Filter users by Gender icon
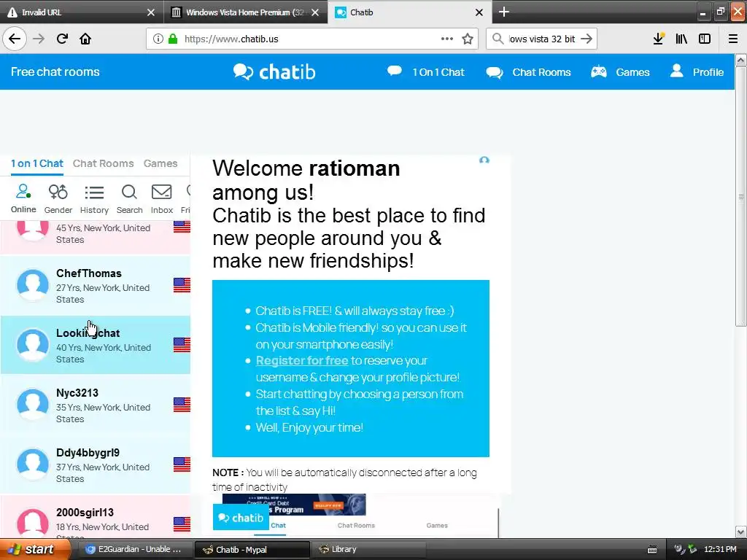 (x=58, y=198)
